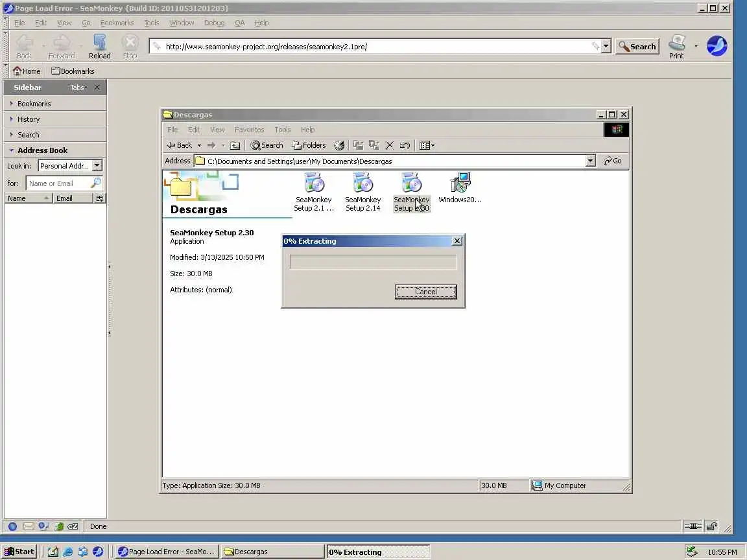This screenshot has height=560, width=747.
Task: Click the SeaMonkey Search button
Action: (x=637, y=46)
